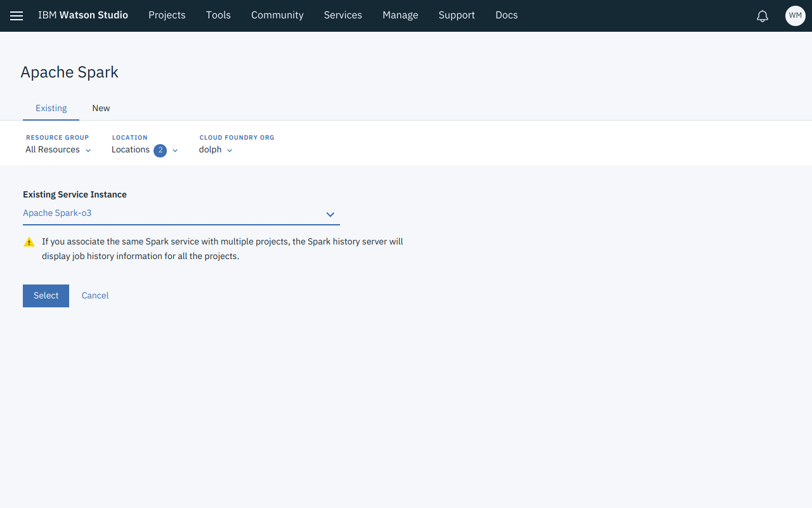Open the notifications bell
812x508 pixels.
(763, 16)
